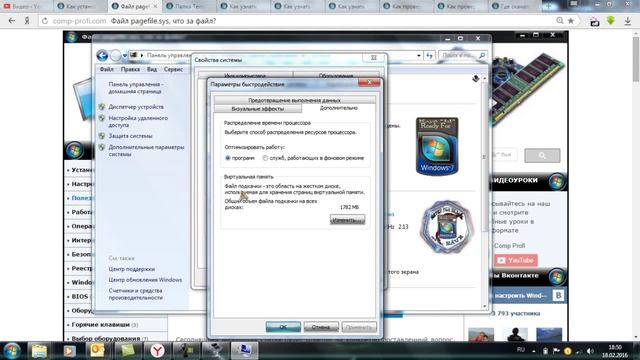
Task: Go back with the browser back arrow
Action: (11, 21)
